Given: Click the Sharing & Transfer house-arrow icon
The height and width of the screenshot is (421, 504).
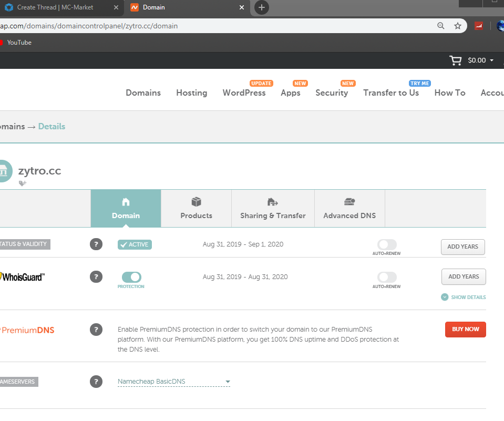Looking at the screenshot, I should (x=273, y=202).
